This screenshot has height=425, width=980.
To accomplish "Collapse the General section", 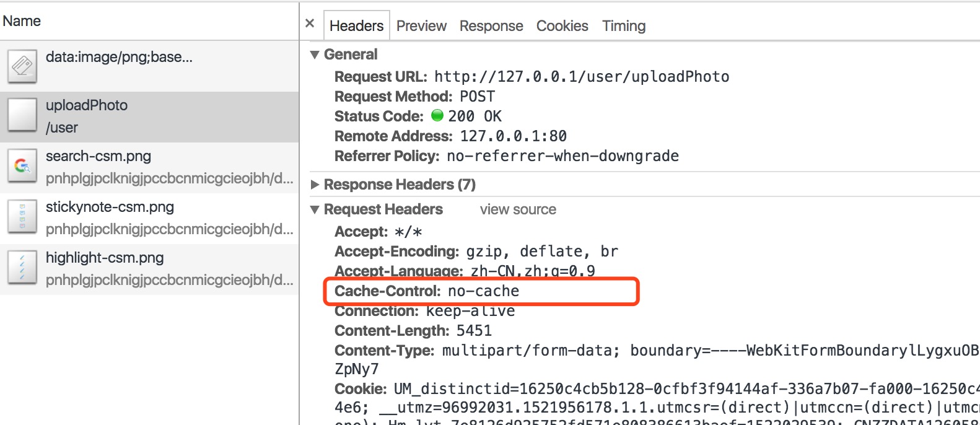I will point(315,55).
